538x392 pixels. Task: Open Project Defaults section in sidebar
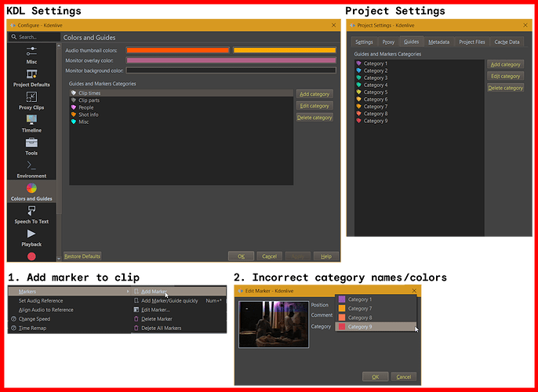point(31,78)
